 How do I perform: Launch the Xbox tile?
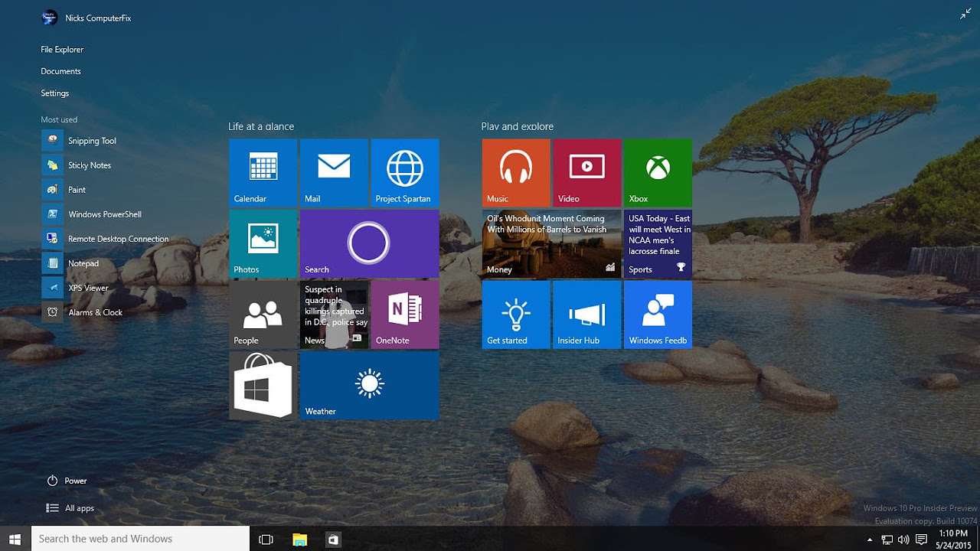(x=658, y=173)
